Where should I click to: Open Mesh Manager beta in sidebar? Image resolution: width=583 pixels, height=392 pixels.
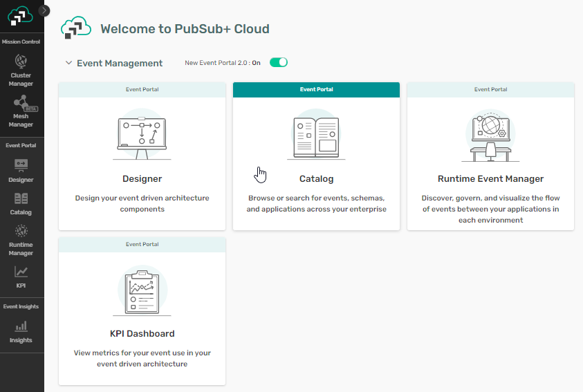coord(21,111)
